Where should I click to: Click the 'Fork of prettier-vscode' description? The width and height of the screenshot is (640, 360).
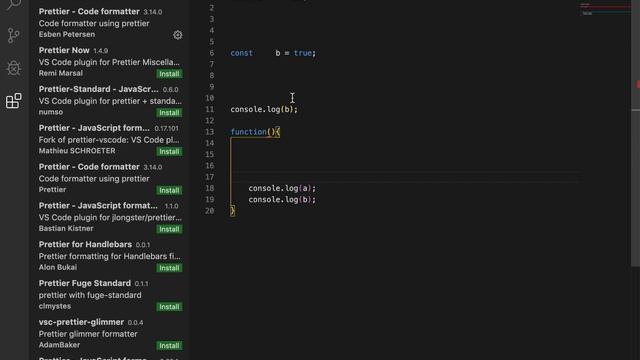coord(109,140)
